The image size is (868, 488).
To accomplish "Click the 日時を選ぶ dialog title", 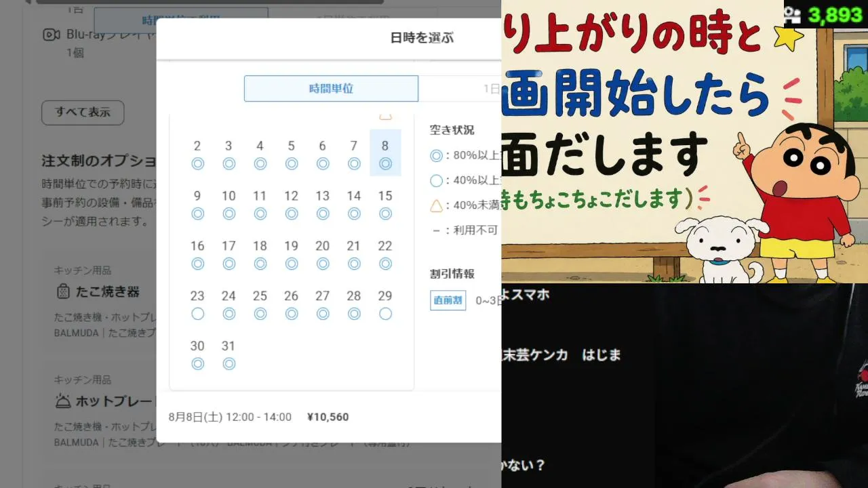I will tap(422, 38).
